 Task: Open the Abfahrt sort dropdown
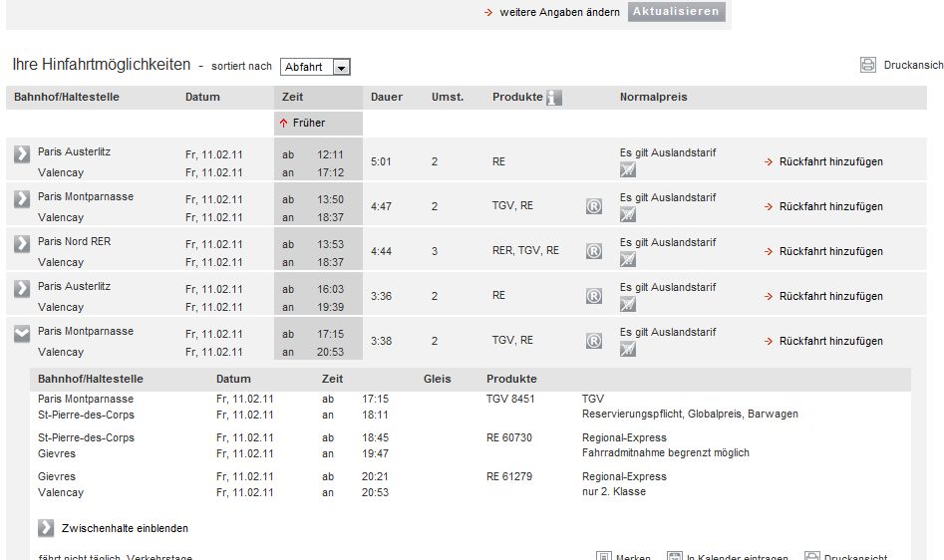(x=315, y=67)
